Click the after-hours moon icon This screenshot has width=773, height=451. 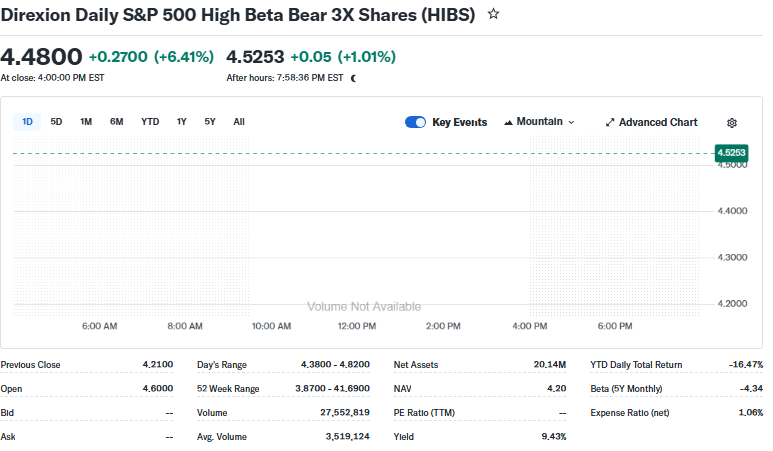click(353, 77)
